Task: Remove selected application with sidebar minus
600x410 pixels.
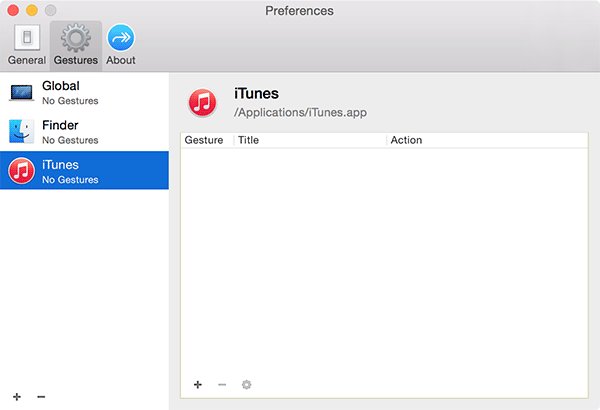Action: [41, 397]
